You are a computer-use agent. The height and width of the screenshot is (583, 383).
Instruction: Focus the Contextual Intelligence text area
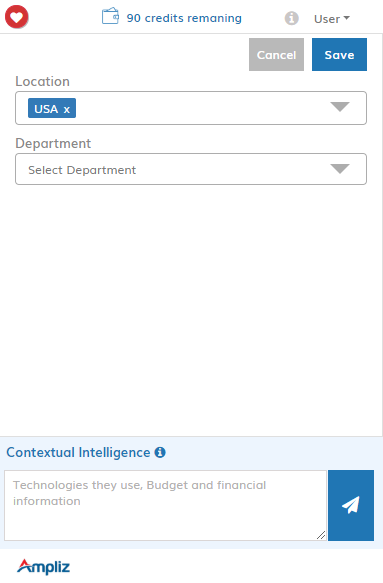coord(165,505)
